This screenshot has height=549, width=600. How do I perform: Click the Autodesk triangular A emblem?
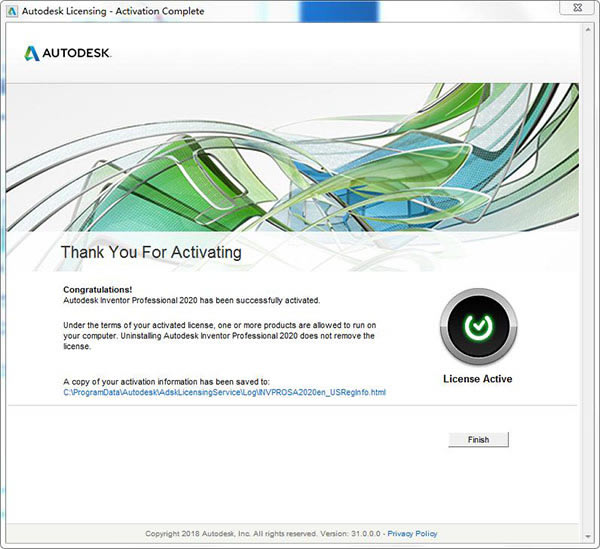(x=33, y=52)
